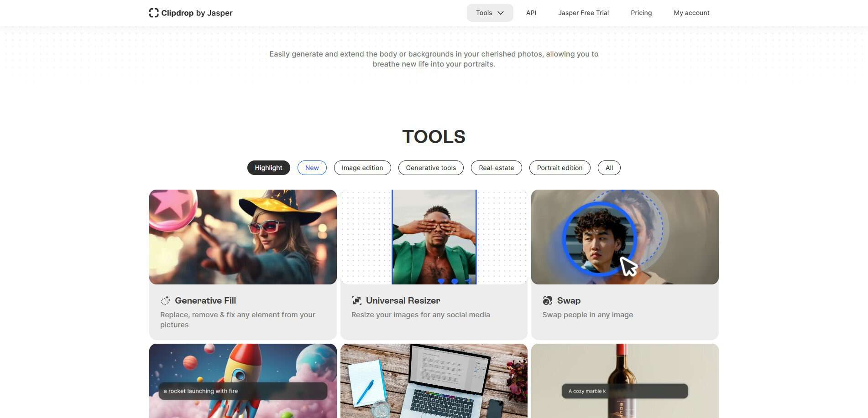Viewport: 868px width, 418px height.
Task: Choose the Generative tools filter
Action: click(431, 168)
